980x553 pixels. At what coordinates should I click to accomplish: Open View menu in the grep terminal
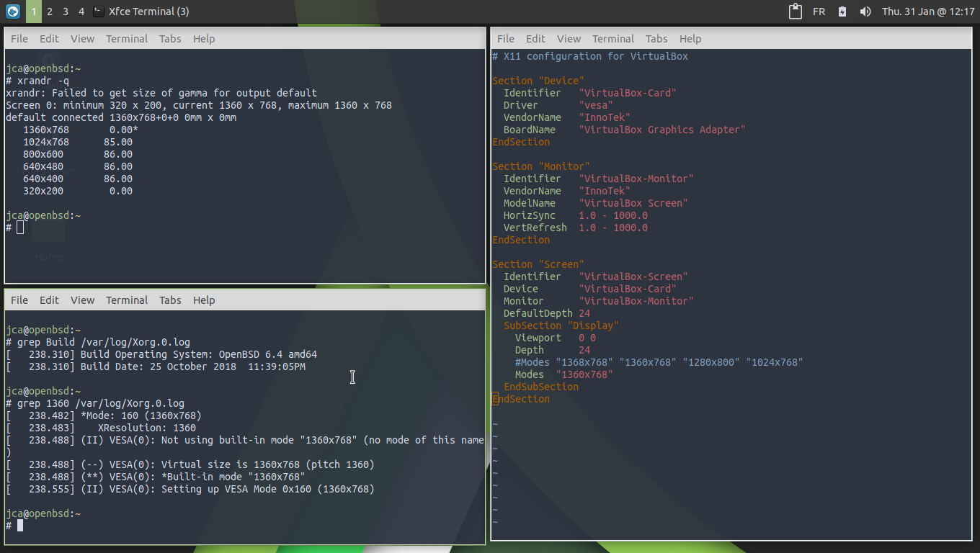(82, 300)
